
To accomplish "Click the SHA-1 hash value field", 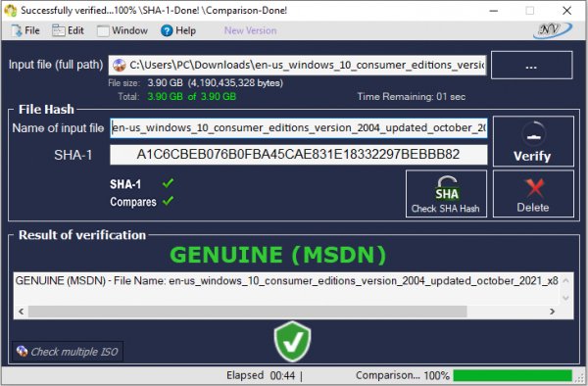I will pos(299,155).
